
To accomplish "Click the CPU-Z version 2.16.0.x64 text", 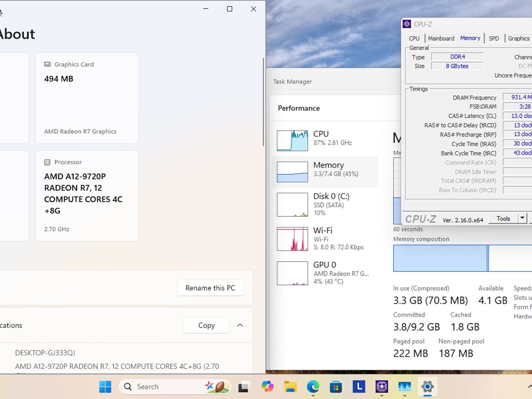I will coord(463,220).
